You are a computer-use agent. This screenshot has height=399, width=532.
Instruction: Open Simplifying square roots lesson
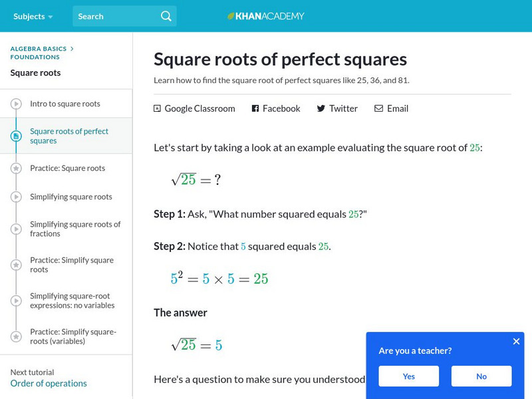pos(71,197)
